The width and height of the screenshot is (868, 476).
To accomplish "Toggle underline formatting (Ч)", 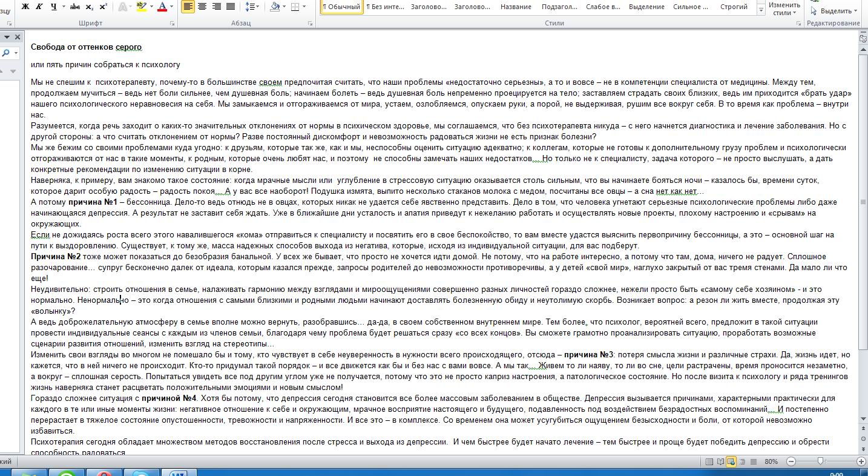I will [53, 7].
